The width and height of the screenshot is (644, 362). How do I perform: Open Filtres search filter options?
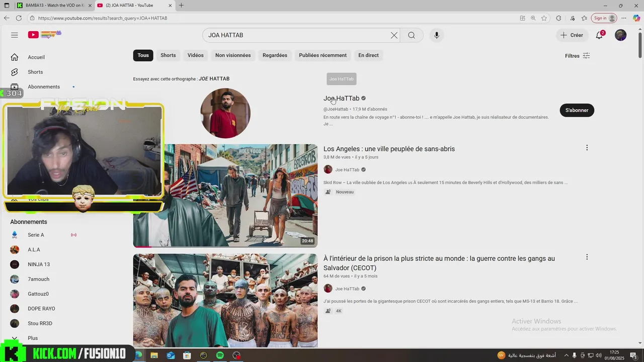pyautogui.click(x=578, y=56)
